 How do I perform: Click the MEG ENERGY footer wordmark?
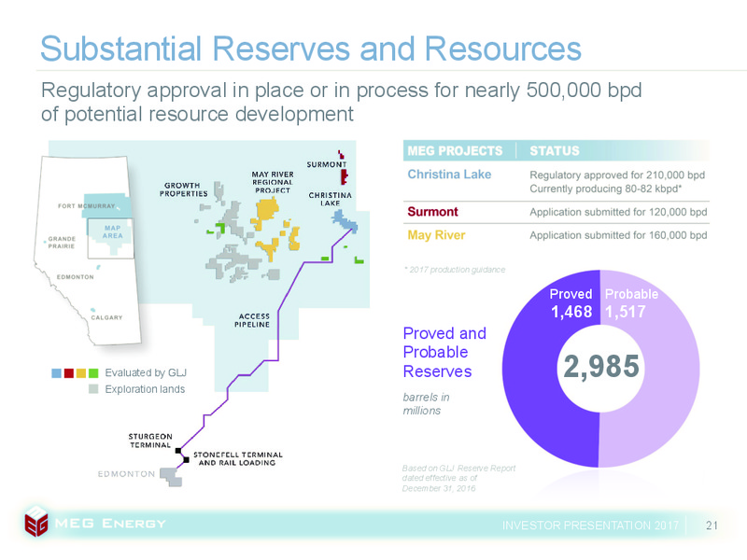point(110,524)
